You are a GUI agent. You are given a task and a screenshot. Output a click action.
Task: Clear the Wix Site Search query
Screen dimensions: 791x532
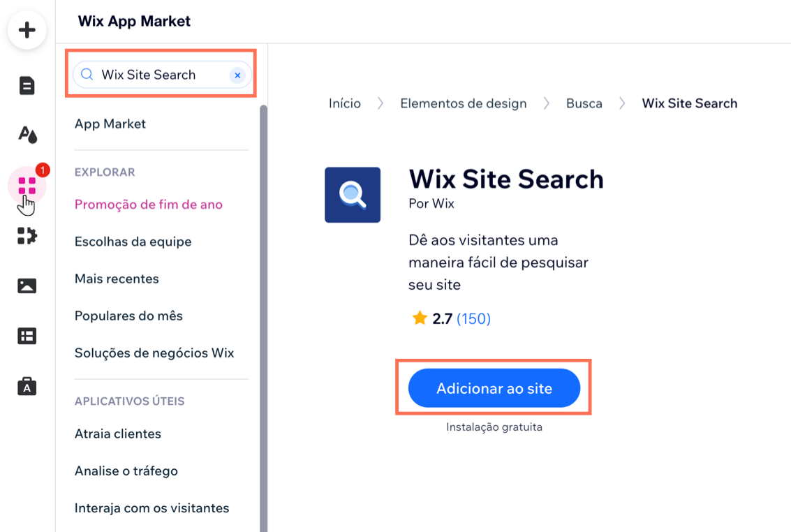(237, 75)
